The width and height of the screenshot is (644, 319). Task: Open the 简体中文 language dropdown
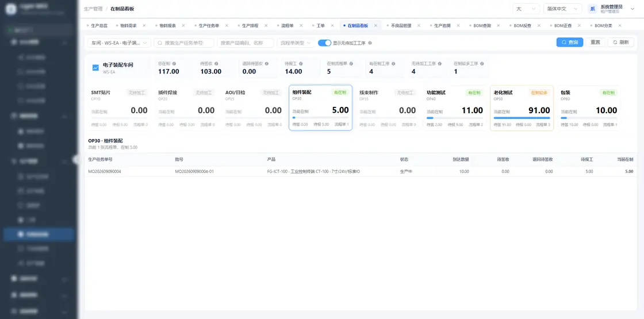click(562, 9)
